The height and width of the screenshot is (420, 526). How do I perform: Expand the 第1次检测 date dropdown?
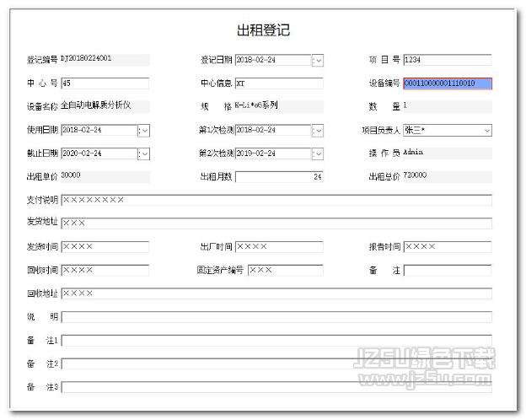click(317, 131)
